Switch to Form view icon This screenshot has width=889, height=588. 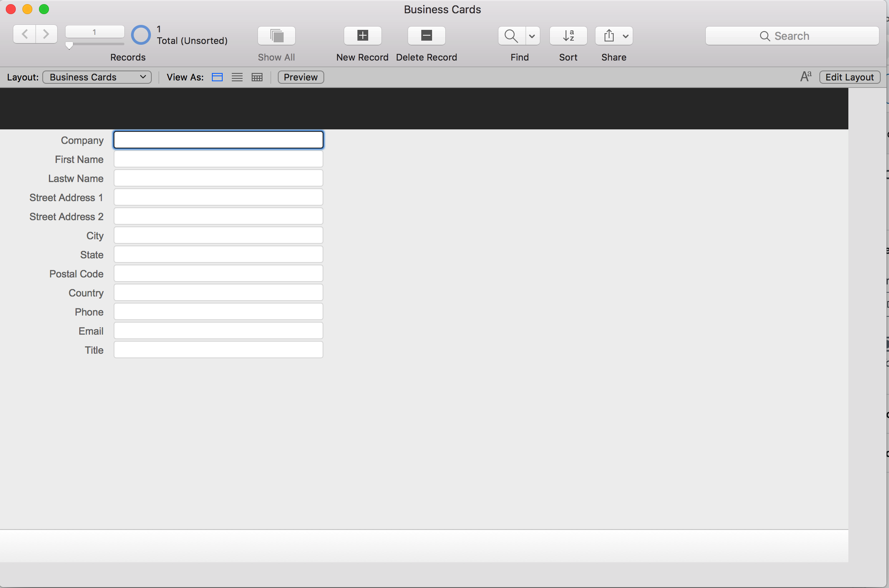click(217, 77)
